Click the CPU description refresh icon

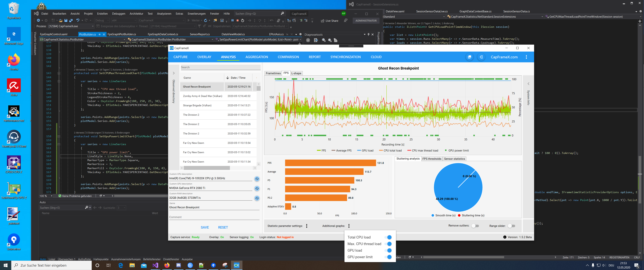point(257,179)
